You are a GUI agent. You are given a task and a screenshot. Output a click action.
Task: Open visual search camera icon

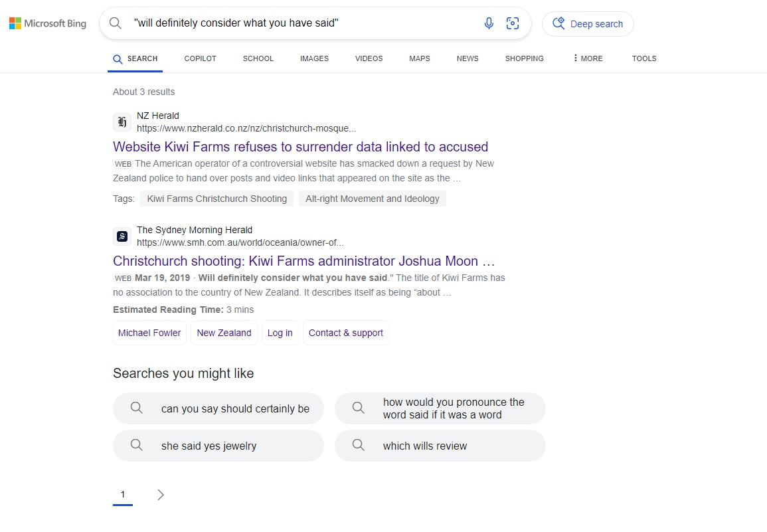click(x=512, y=23)
